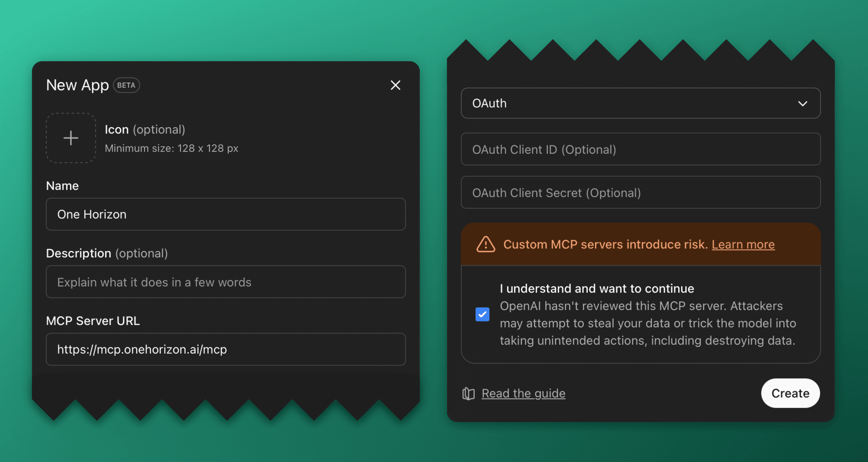Viewport: 868px width, 462px height.
Task: Click the guide book icon
Action: point(468,393)
